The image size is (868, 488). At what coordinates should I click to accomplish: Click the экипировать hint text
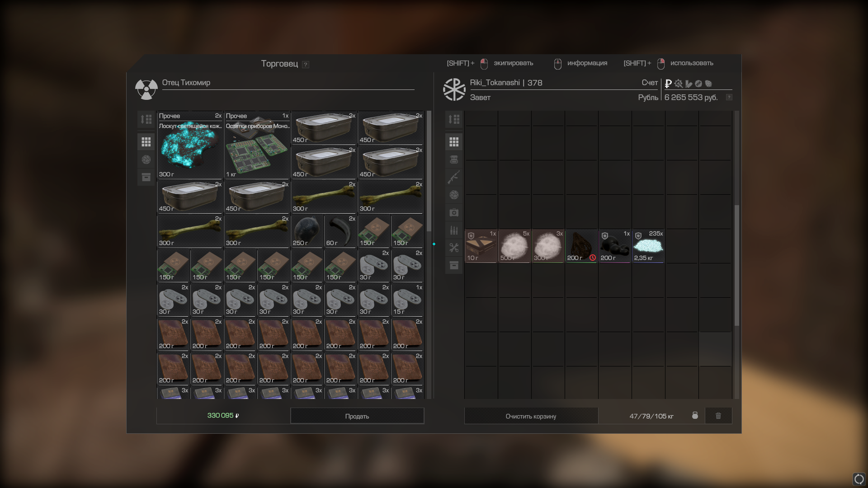[x=513, y=63]
